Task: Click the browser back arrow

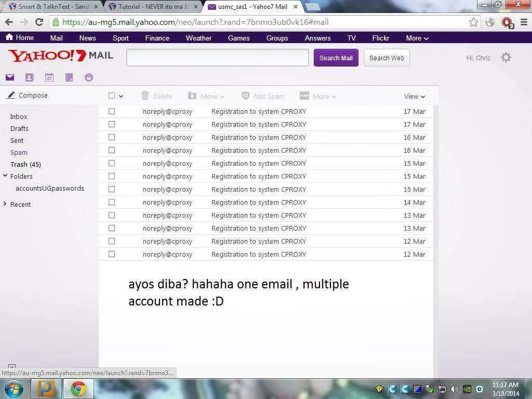Action: pyautogui.click(x=9, y=22)
